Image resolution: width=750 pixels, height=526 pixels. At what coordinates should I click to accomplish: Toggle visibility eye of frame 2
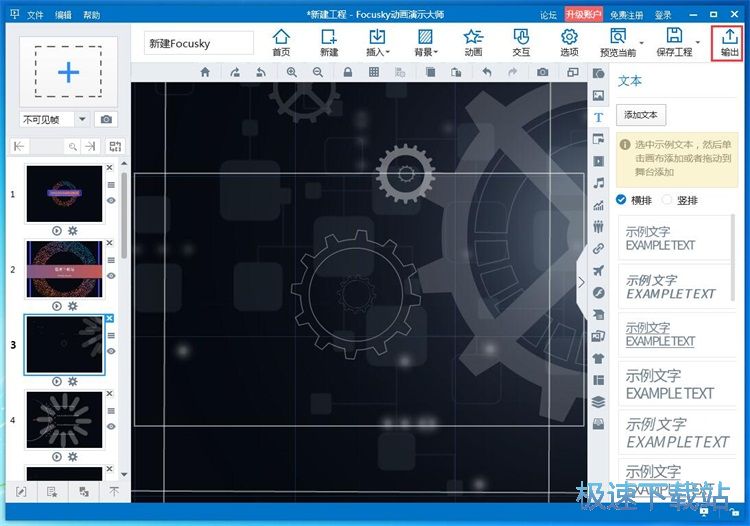(x=111, y=275)
